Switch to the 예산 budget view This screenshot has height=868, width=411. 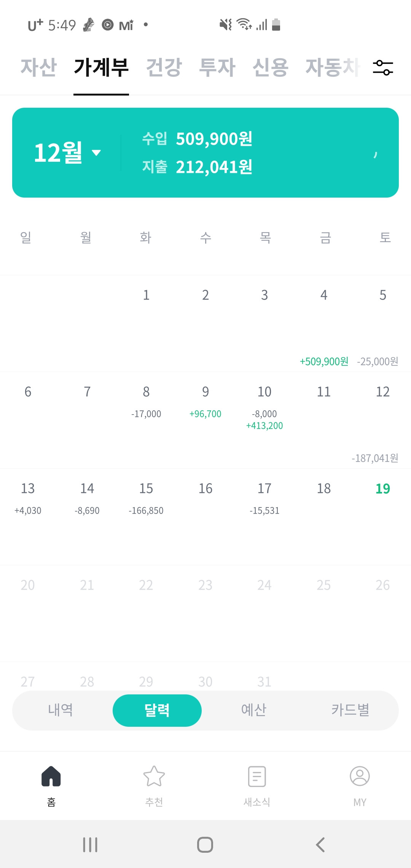[x=254, y=710]
